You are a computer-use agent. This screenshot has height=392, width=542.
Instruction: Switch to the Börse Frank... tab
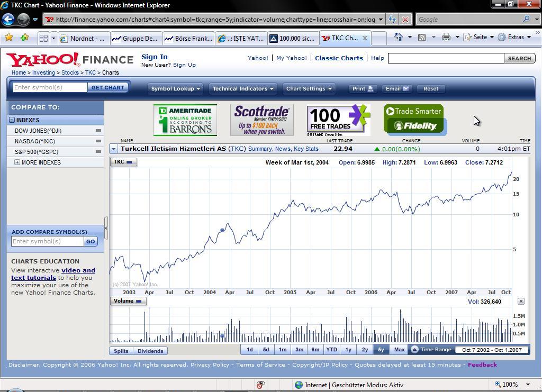pos(189,38)
